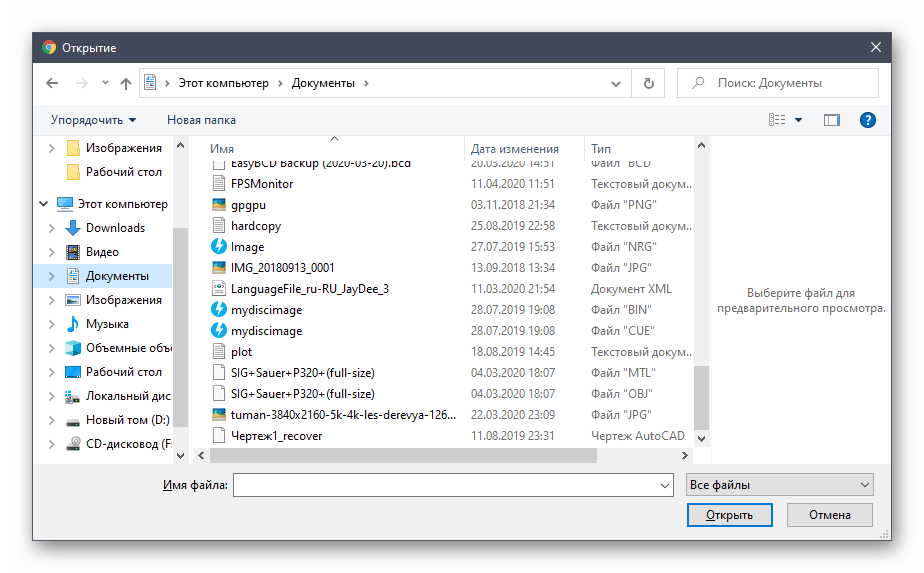Select the Чертеж1_recover AutoCAD file
The width and height of the screenshot is (924, 573).
click(276, 436)
